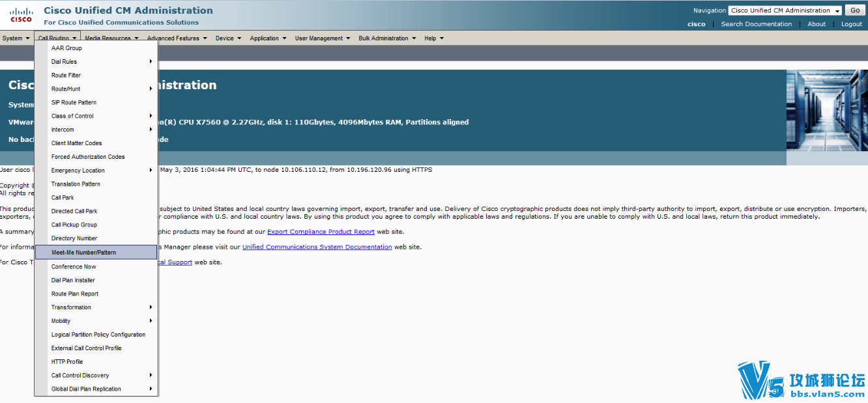868x403 pixels.
Task: Click the Logout link
Action: (851, 24)
